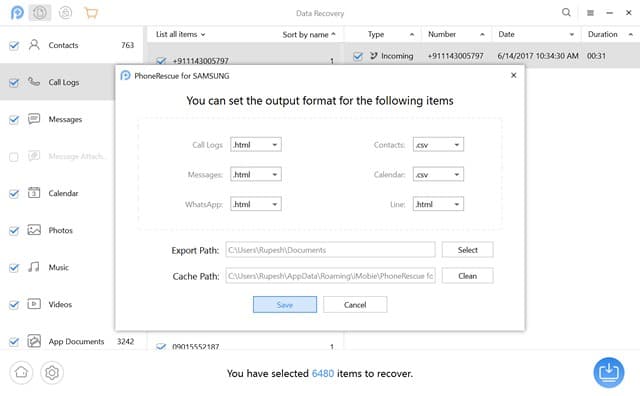Enable the Message Attachments checkbox
Image resolution: width=640 pixels, height=396 pixels.
pyautogui.click(x=14, y=157)
